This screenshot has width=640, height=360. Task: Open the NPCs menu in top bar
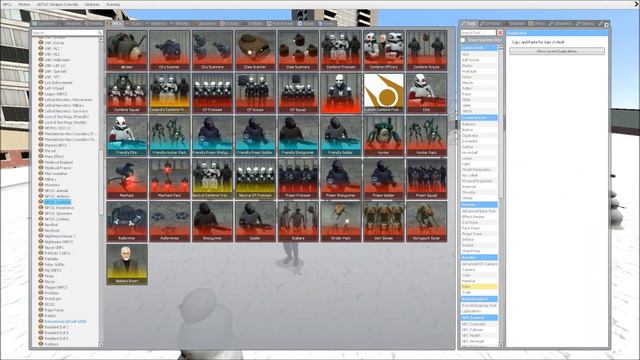pyautogui.click(x=7, y=4)
